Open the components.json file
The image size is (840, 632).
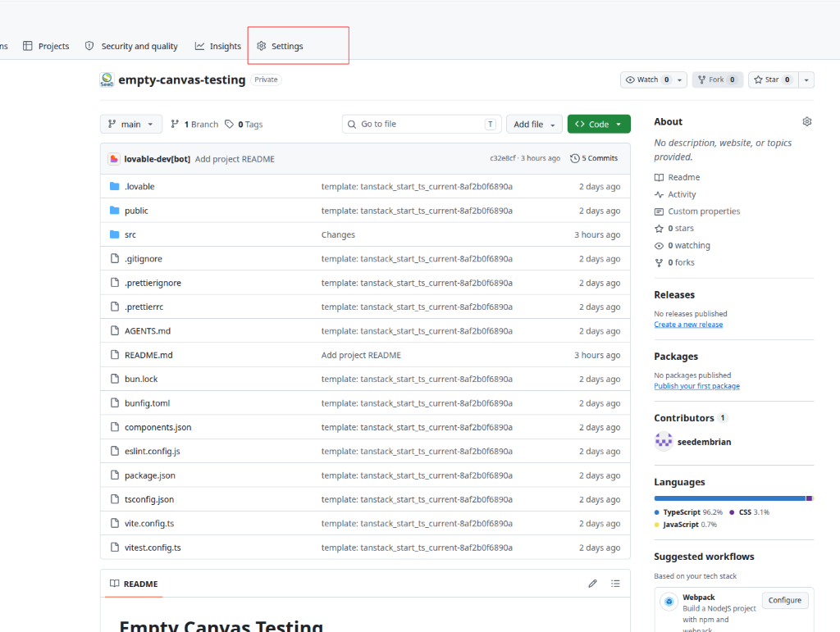pos(157,427)
